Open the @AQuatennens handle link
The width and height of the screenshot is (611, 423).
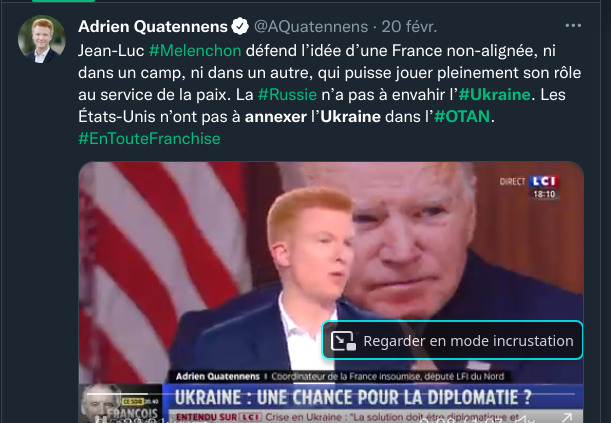click(x=311, y=26)
